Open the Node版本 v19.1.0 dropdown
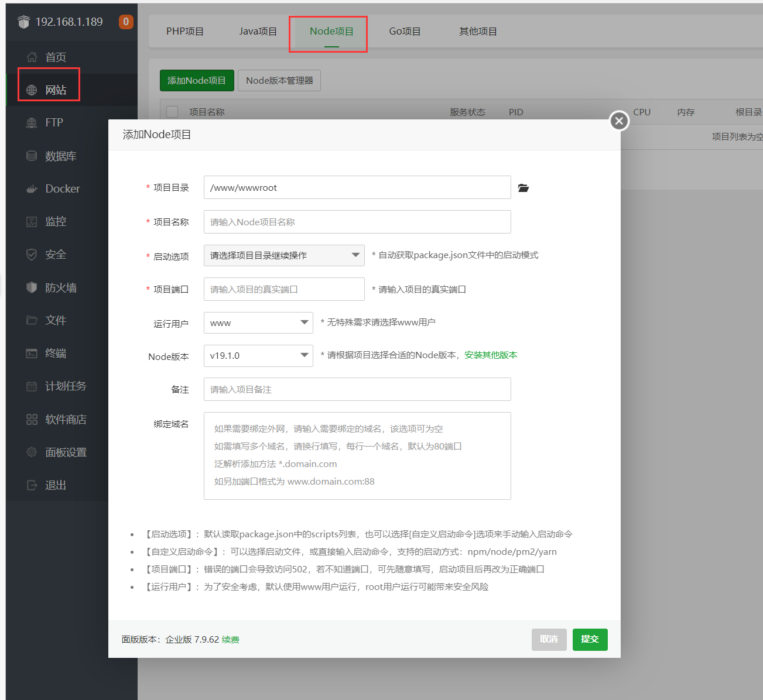763x700 pixels. pos(258,356)
